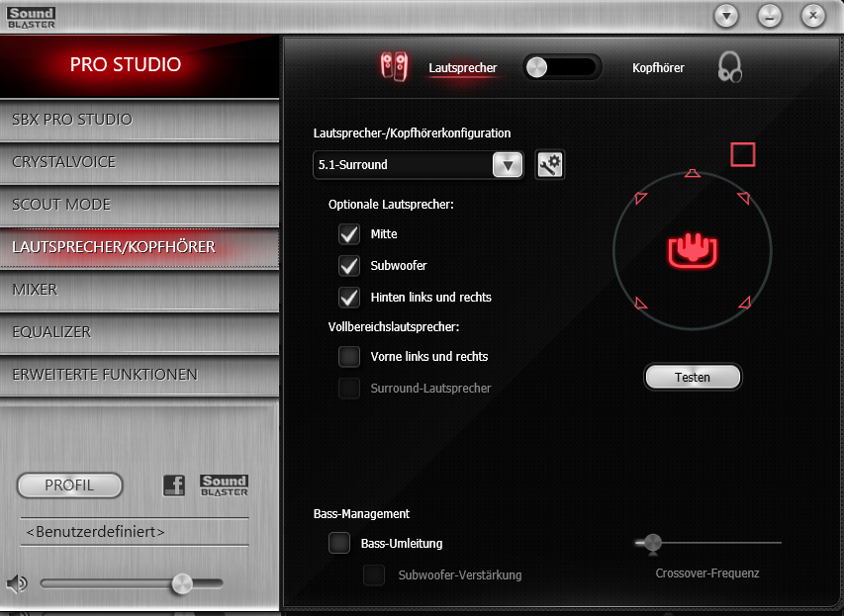Screen dimensions: 844x616
Task: Uncheck the Subwoofer checkbox
Action: 349,266
